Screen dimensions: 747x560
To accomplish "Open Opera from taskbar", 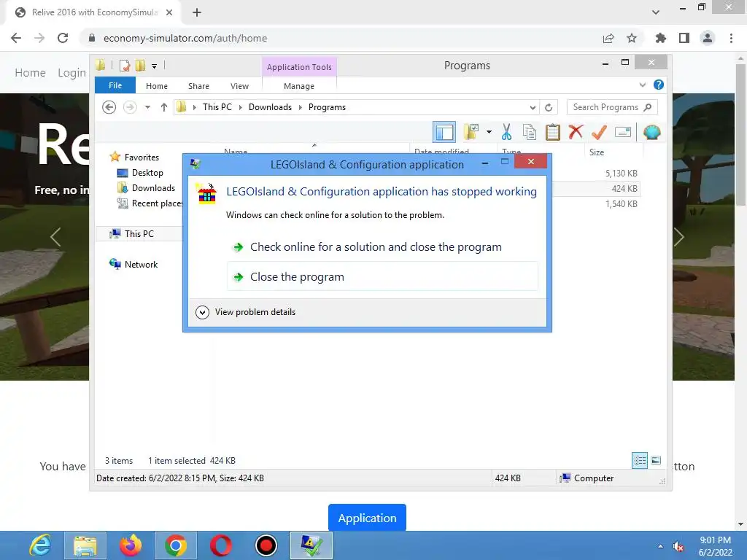I will 221,545.
